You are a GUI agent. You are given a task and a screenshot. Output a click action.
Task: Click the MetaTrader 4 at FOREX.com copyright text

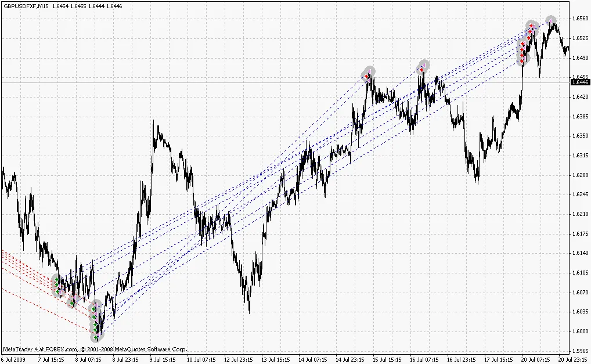95,349
